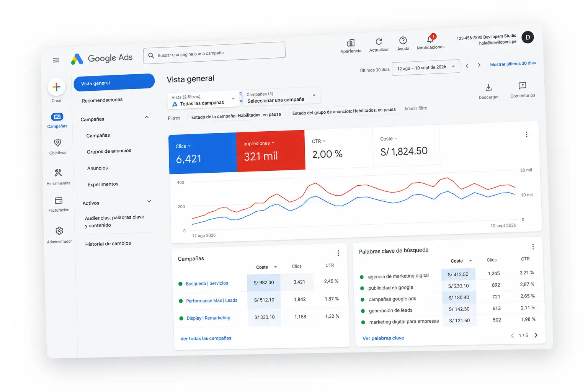
Task: Open Recomendaciones in the sidebar
Action: pos(102,100)
